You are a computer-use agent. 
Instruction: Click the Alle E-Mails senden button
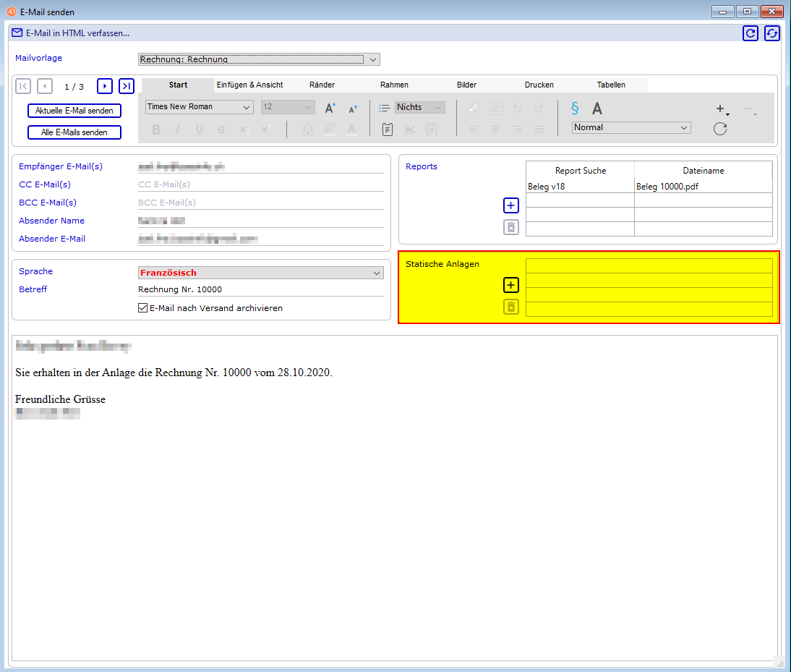point(74,132)
